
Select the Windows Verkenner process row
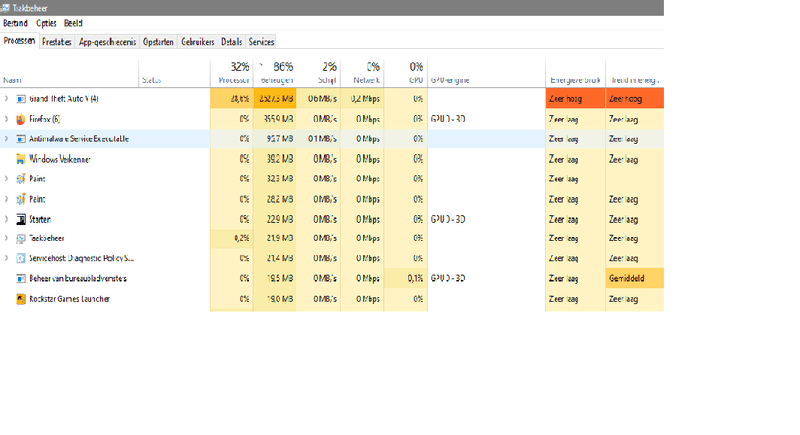[332, 159]
